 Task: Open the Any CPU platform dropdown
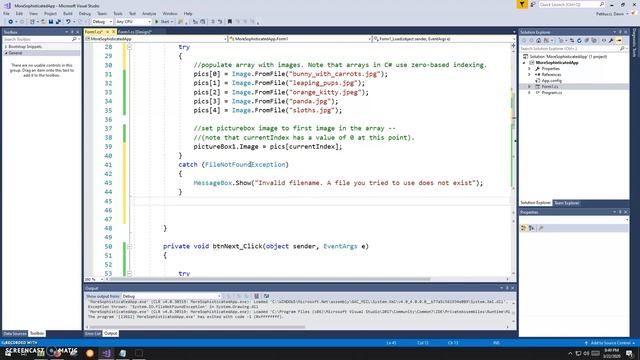[x=133, y=22]
